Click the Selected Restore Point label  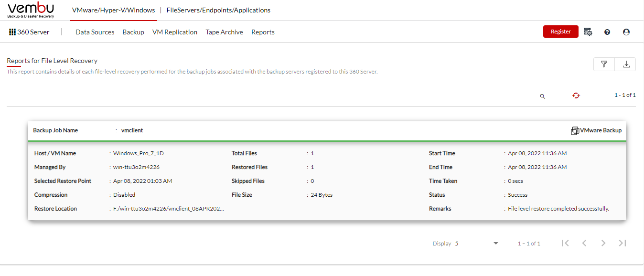tap(63, 181)
